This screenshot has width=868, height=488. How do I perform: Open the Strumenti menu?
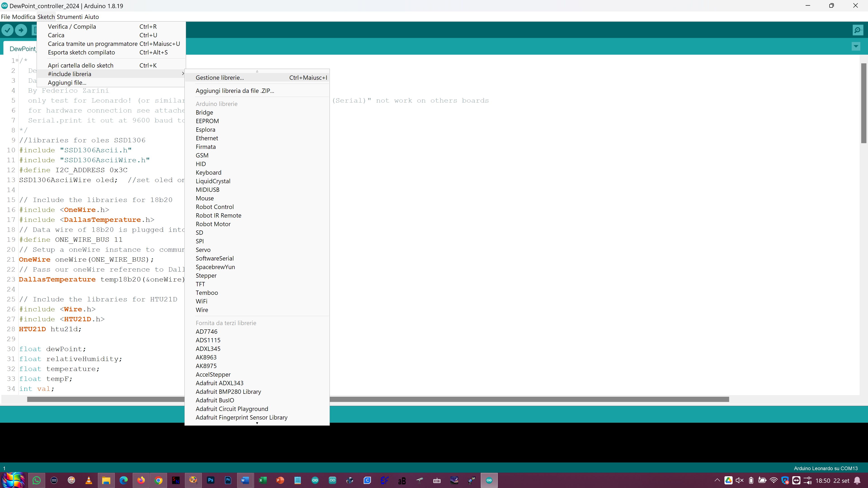coord(69,17)
